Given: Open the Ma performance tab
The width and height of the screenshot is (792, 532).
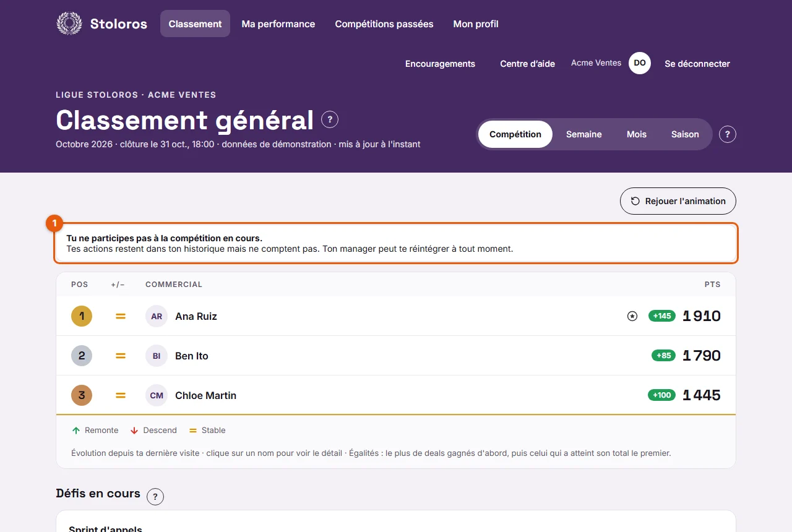Looking at the screenshot, I should 278,24.
